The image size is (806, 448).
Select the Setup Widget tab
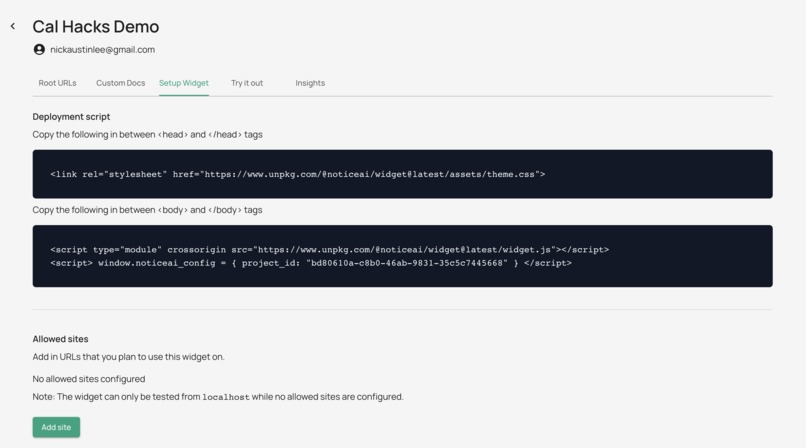click(x=184, y=83)
